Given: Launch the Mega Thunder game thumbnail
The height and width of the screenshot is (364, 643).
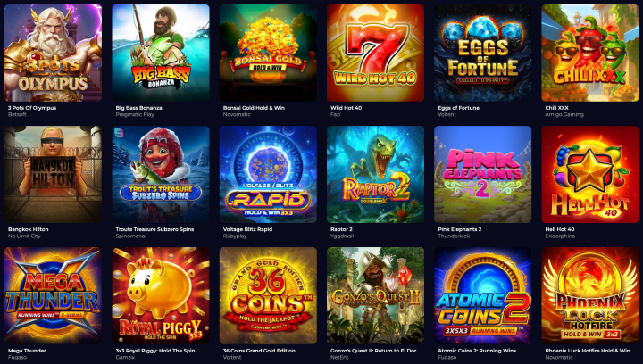Looking at the screenshot, I should (53, 295).
